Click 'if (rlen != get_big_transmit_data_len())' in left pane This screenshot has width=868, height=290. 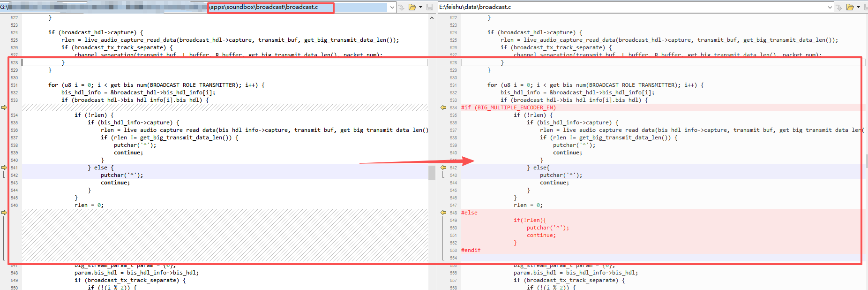(x=170, y=137)
